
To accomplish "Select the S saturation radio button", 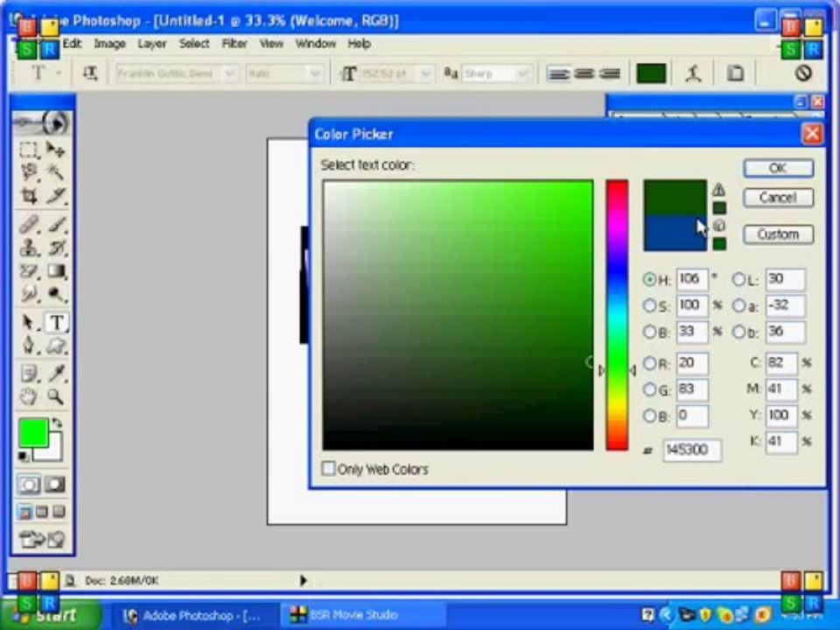I will (x=649, y=305).
